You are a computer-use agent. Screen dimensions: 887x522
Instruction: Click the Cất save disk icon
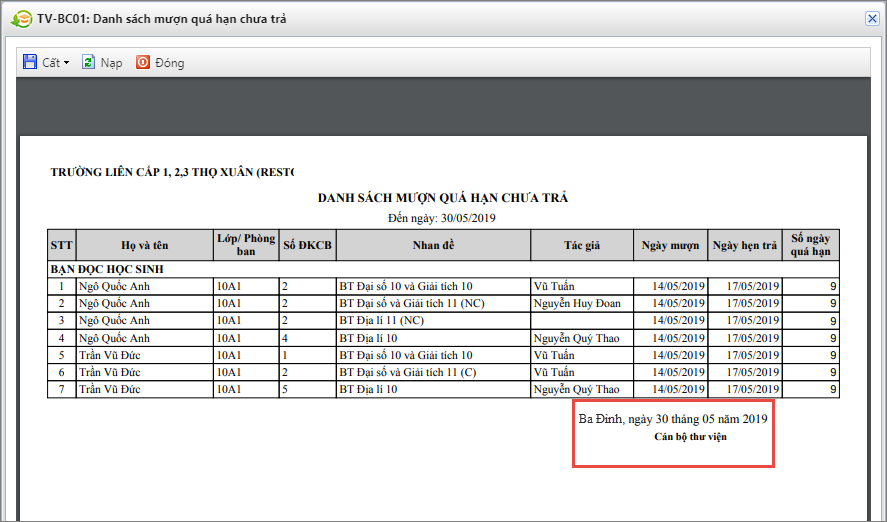30,62
